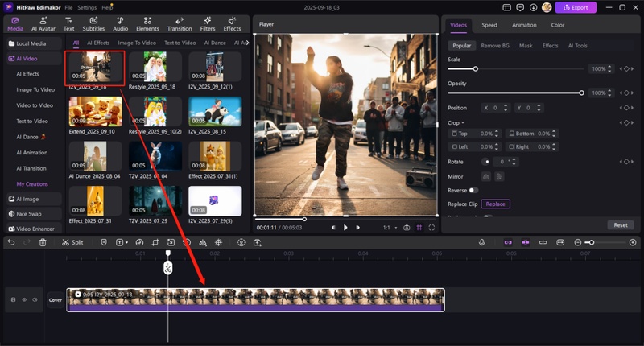This screenshot has width=644, height=346.
Task: Switch to the Color tab
Action: point(557,25)
